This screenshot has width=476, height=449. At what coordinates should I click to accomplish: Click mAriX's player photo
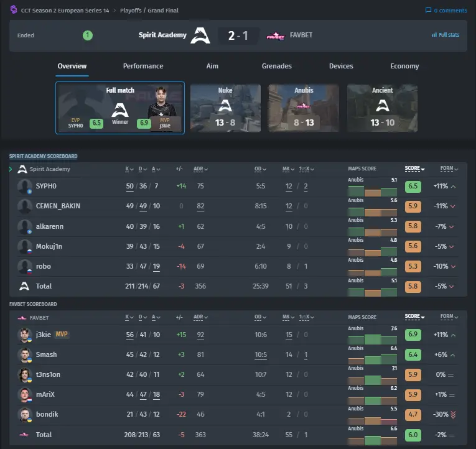click(x=25, y=395)
